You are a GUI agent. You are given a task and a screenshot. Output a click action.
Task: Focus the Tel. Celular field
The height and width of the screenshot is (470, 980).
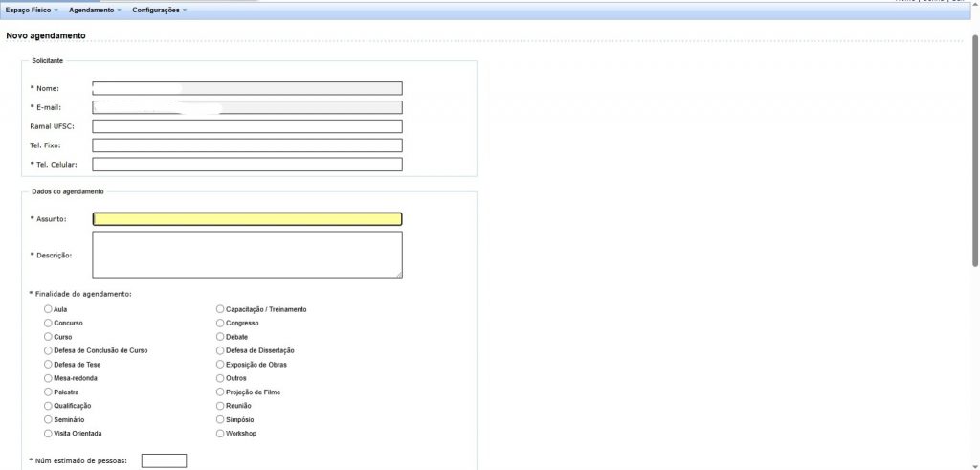[247, 165]
